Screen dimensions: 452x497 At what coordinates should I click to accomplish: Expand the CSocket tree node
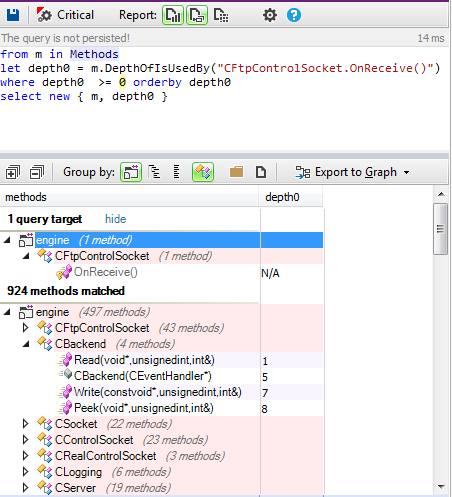[x=25, y=424]
